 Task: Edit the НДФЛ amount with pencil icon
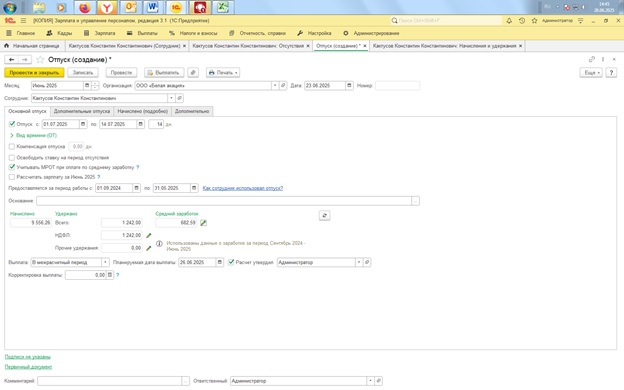(x=149, y=236)
